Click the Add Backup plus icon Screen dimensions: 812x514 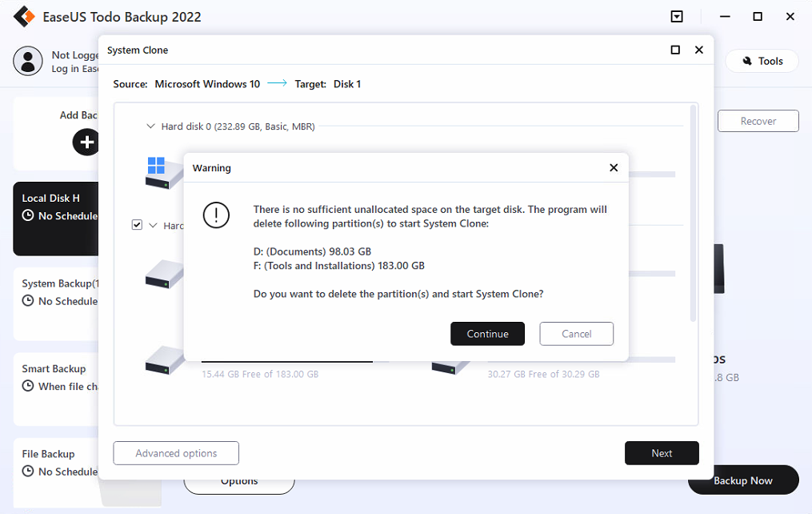(86, 142)
